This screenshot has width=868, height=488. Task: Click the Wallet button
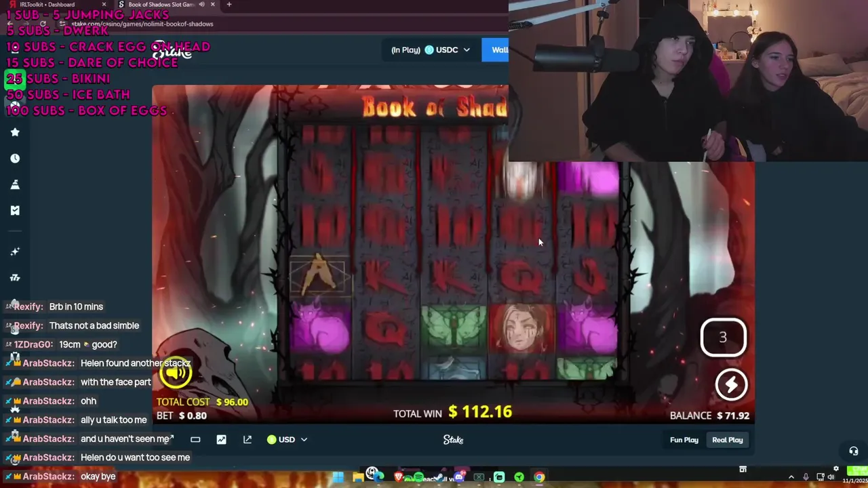496,50
